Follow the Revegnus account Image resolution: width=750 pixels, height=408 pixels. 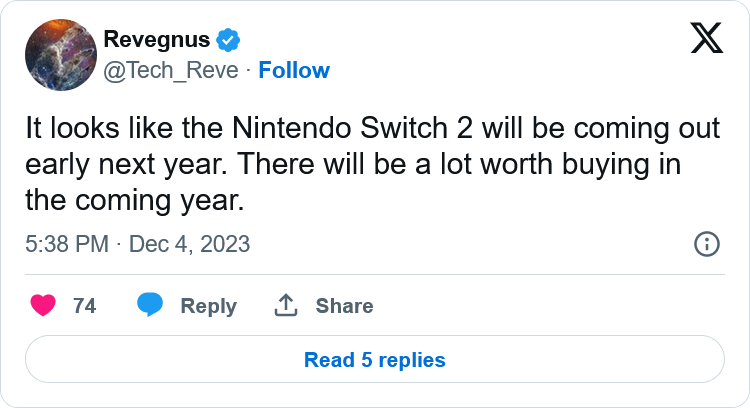[294, 70]
